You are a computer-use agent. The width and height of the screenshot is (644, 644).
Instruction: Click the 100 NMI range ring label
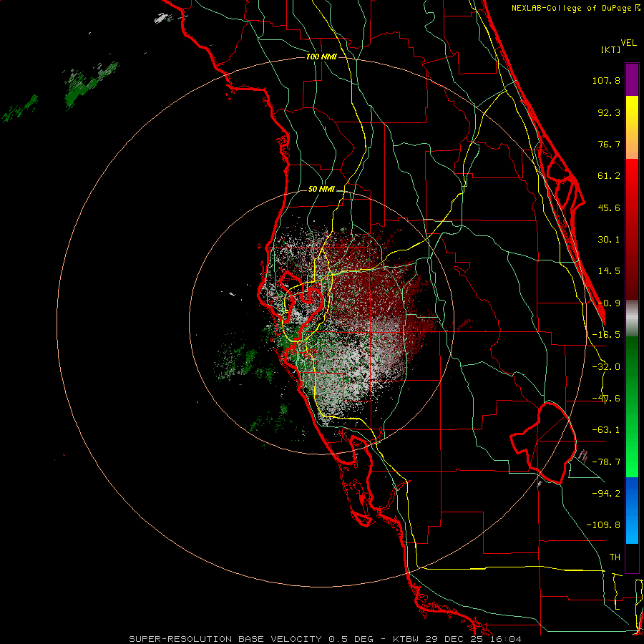tap(321, 57)
